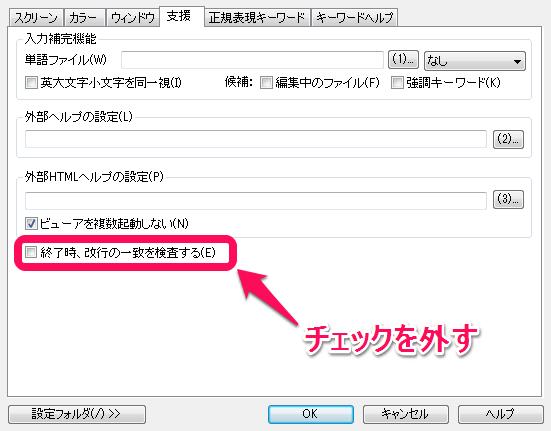This screenshot has height=431, width=551.
Task: Click the 外部HTMLヘルプ path field
Action: (256, 200)
